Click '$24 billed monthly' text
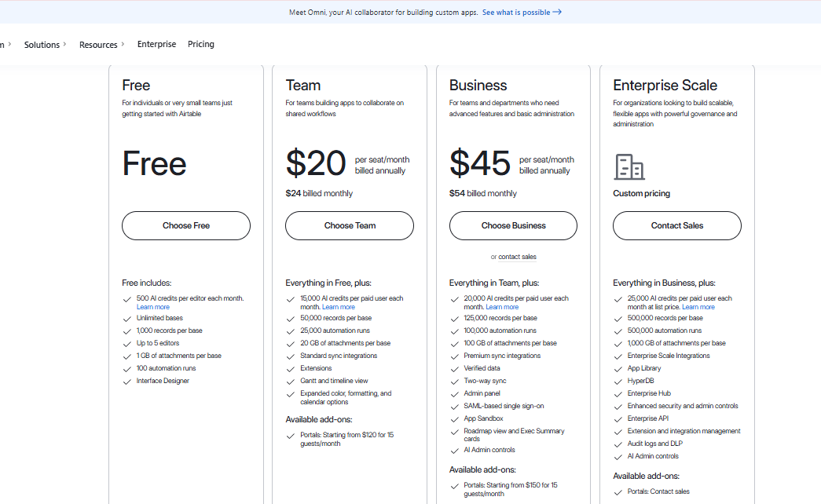Screen dimensions: 821x504 pyautogui.click(x=319, y=193)
